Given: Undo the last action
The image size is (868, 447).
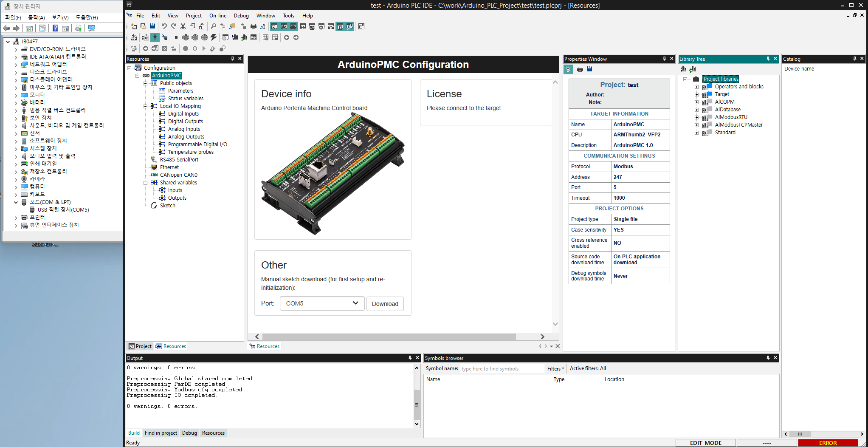Looking at the screenshot, I should pyautogui.click(x=164, y=26).
